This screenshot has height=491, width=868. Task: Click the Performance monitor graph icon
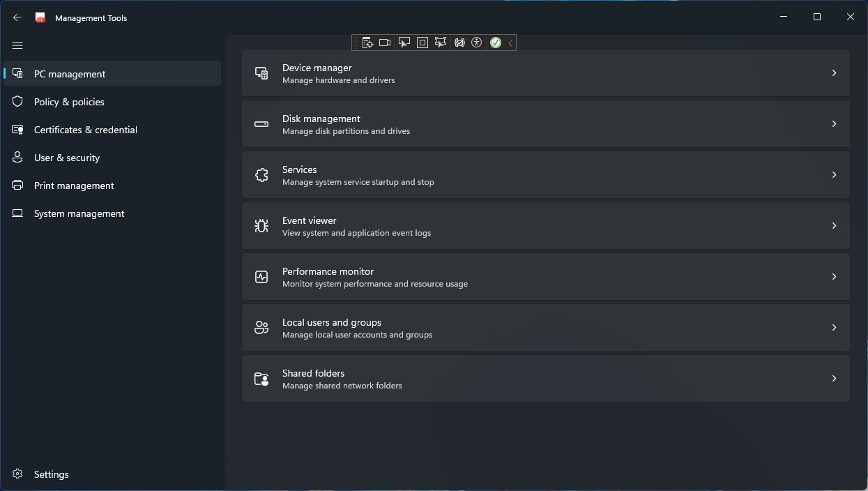(261, 277)
